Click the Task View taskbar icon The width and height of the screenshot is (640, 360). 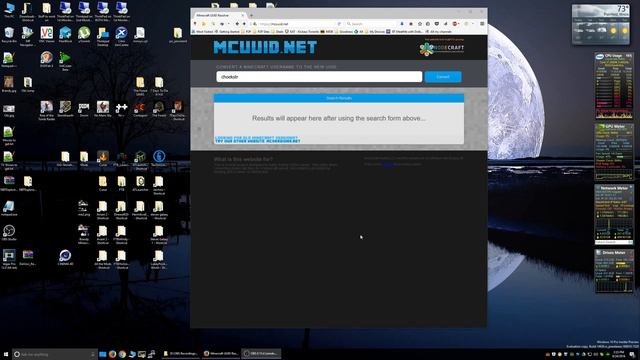point(103,354)
